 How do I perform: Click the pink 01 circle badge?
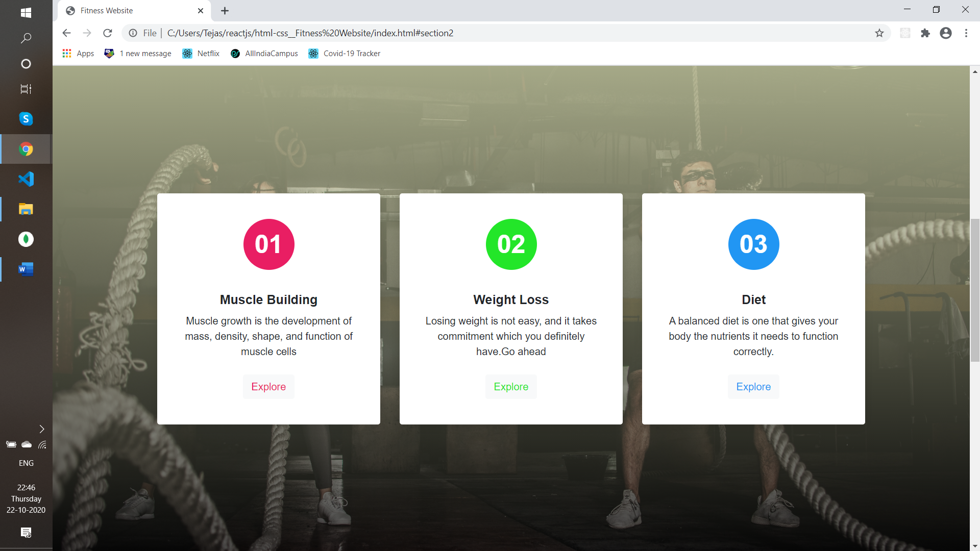point(268,244)
